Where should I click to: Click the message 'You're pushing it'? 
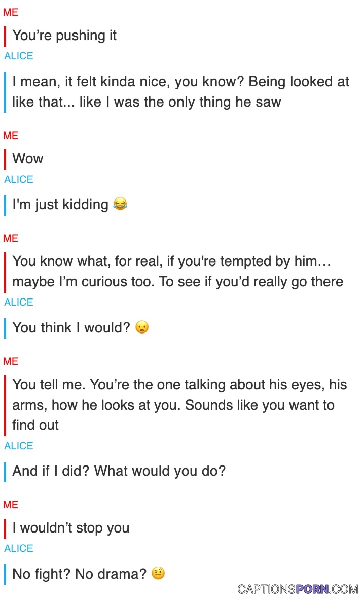(x=64, y=36)
